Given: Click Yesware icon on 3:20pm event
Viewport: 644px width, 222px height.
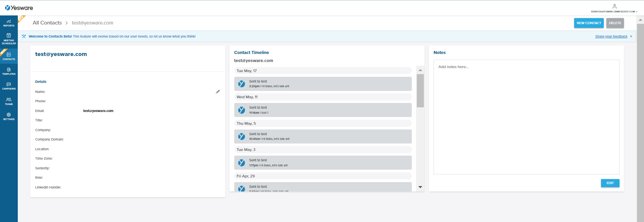Looking at the screenshot, I should tap(242, 84).
